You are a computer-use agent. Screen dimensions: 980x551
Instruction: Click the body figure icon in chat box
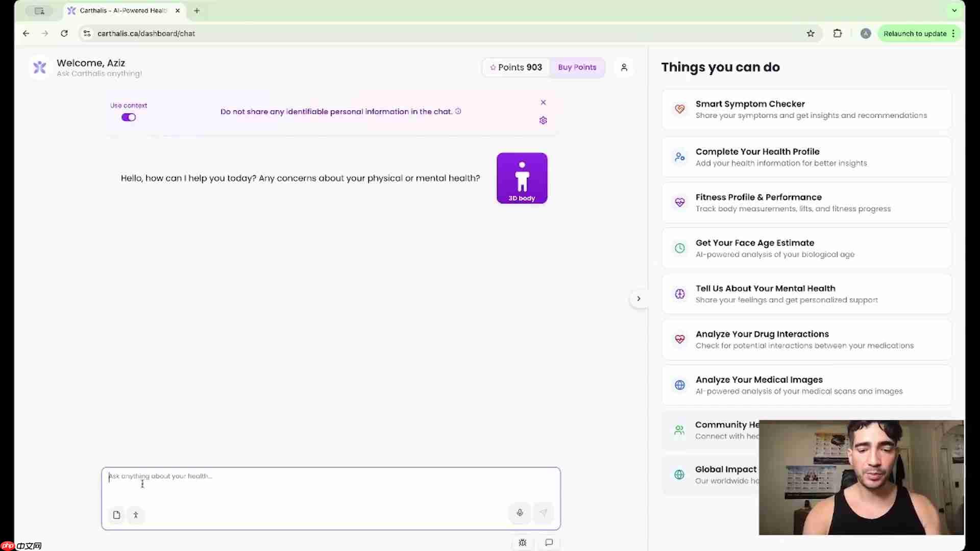[x=136, y=515]
